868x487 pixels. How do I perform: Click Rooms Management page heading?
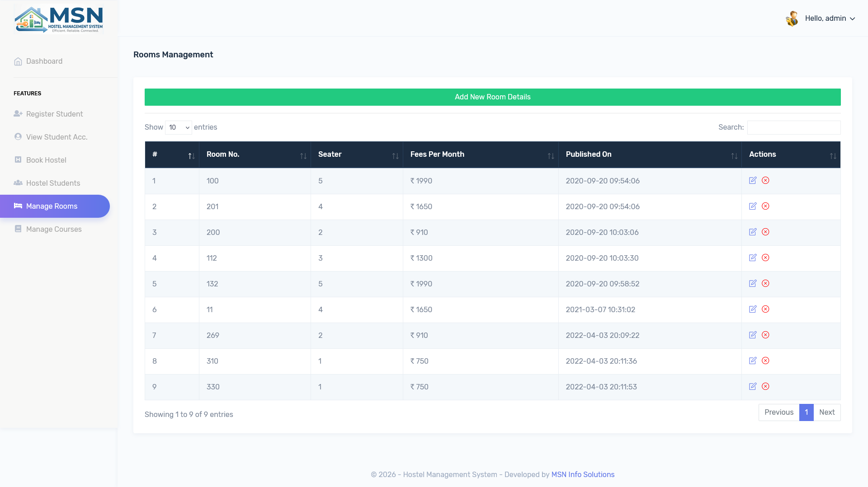[x=173, y=55]
